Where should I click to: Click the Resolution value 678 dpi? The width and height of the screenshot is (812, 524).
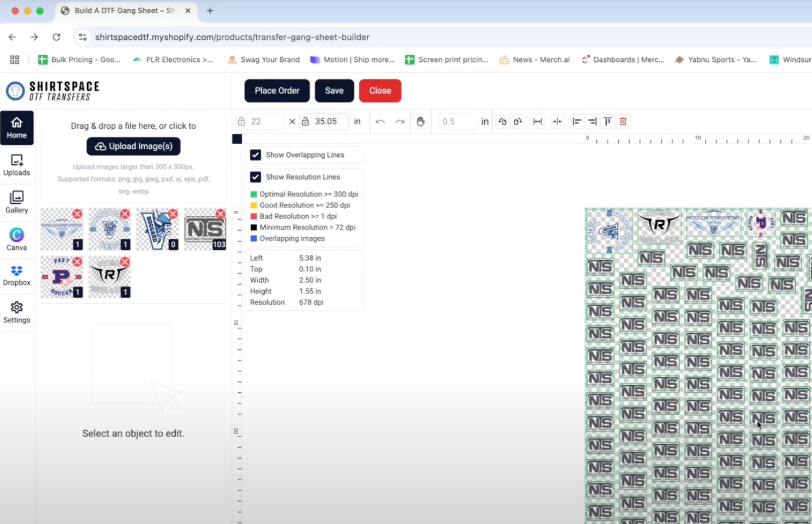(311, 302)
